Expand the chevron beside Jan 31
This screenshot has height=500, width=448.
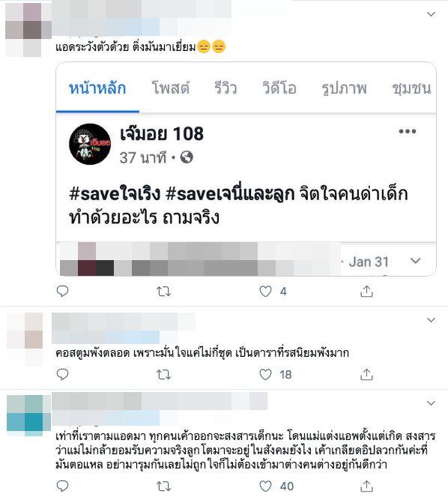[x=416, y=261]
